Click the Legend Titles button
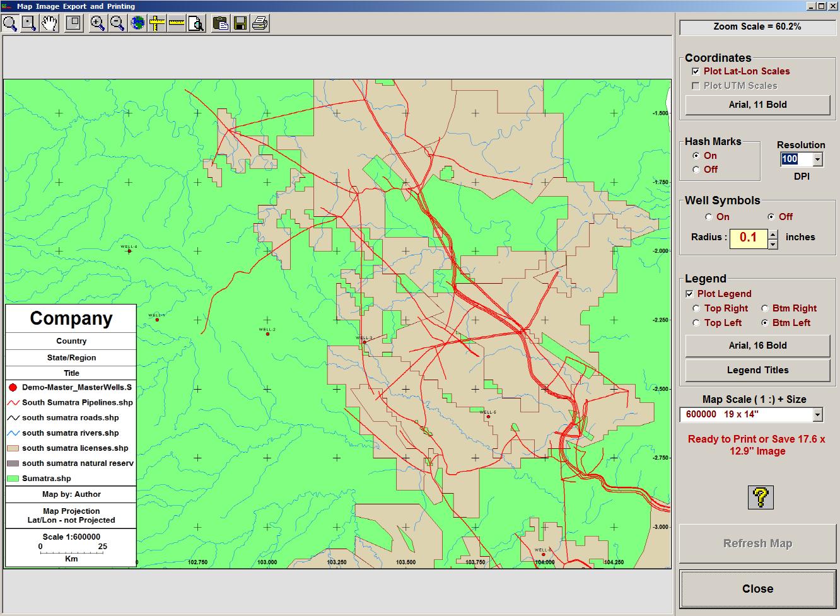Screen dimensions: 840x616 (757, 370)
